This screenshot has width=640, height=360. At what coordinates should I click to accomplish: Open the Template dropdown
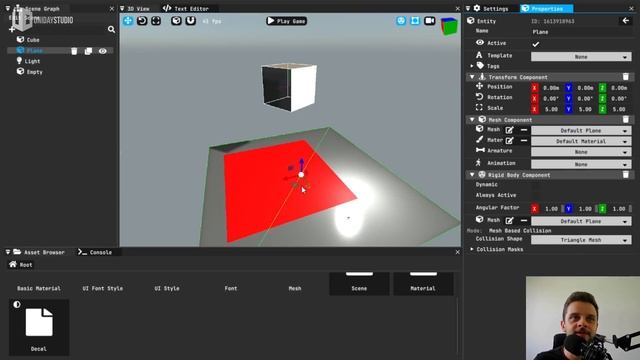[x=581, y=57]
